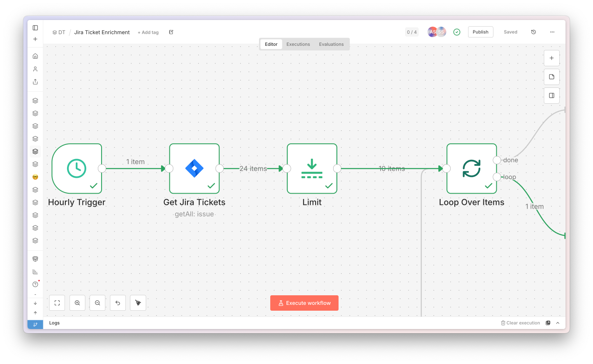Click the up arrow at sidebar bottom
The height and width of the screenshot is (364, 593).
(35, 313)
